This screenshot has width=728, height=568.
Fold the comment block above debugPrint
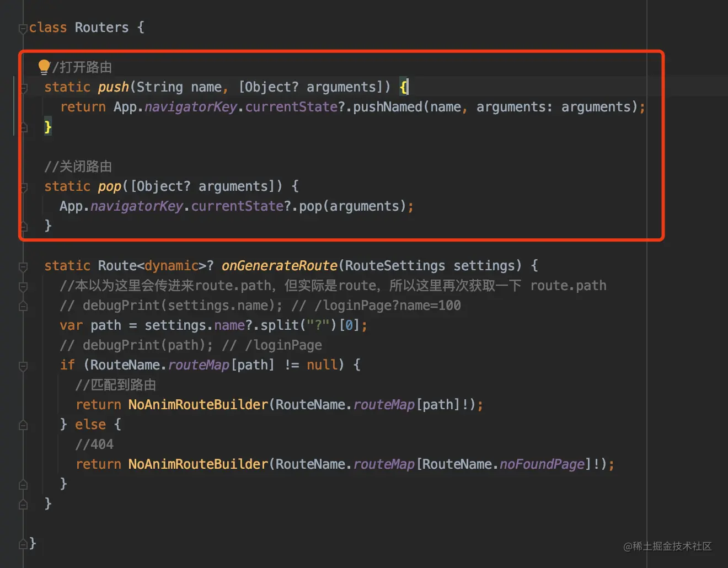click(x=23, y=286)
